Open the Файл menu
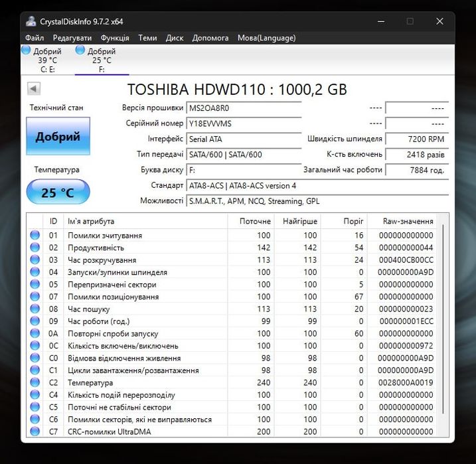Image resolution: width=476 pixels, height=464 pixels. pos(35,38)
